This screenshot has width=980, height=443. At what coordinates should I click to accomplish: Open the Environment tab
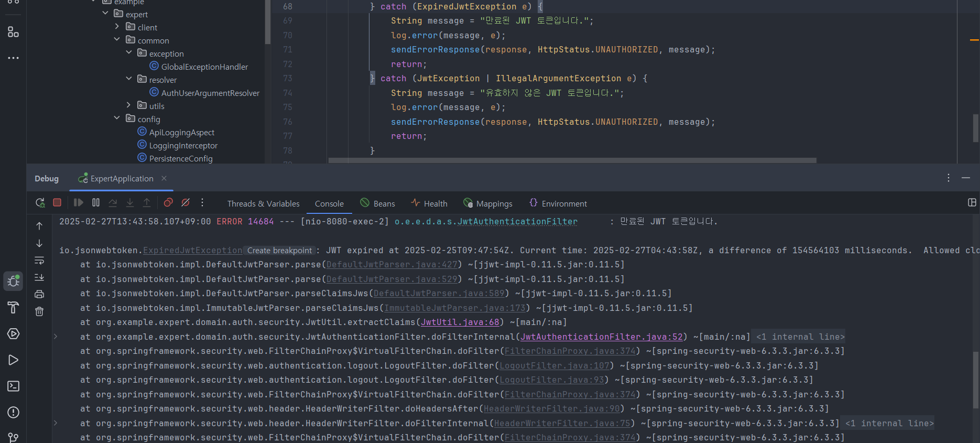click(x=558, y=203)
